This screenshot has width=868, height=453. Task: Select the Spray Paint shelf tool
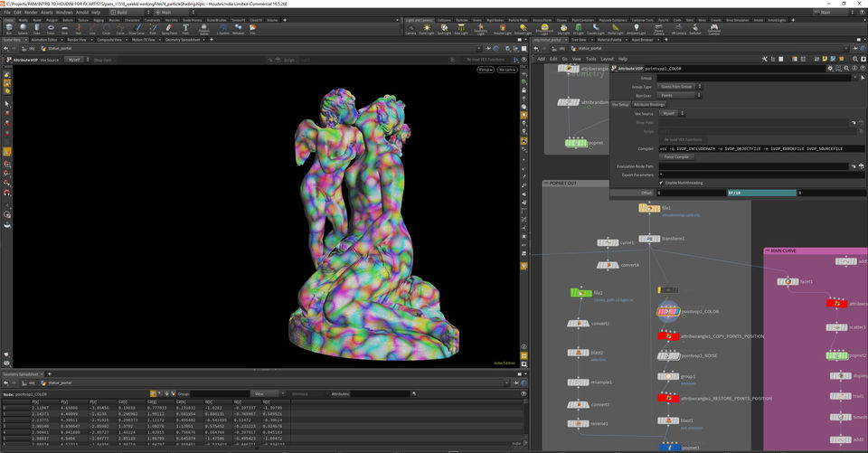coord(169,28)
